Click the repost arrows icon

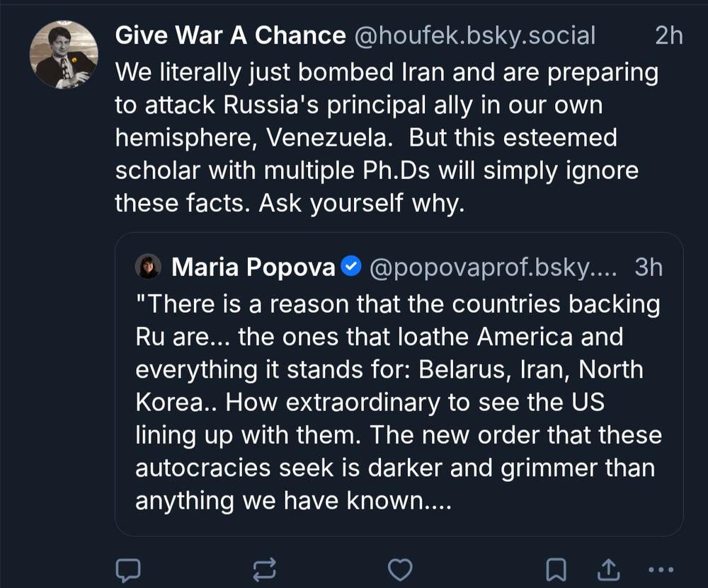264,569
